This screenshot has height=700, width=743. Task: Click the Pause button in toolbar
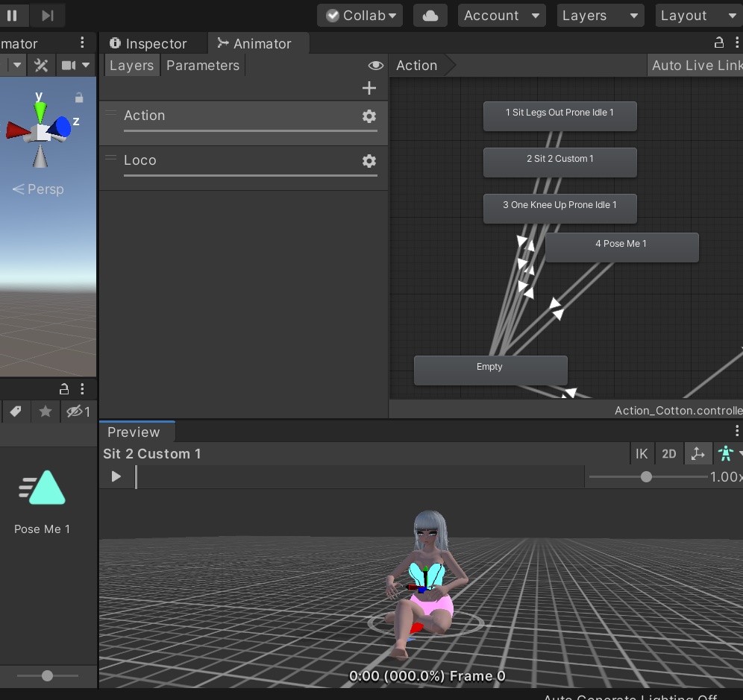[x=12, y=16]
